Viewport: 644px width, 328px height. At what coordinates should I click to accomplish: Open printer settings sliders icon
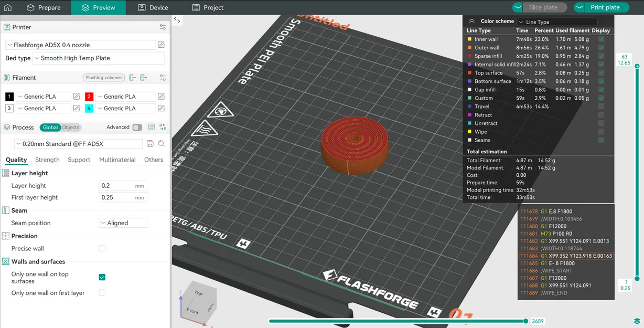click(x=163, y=27)
